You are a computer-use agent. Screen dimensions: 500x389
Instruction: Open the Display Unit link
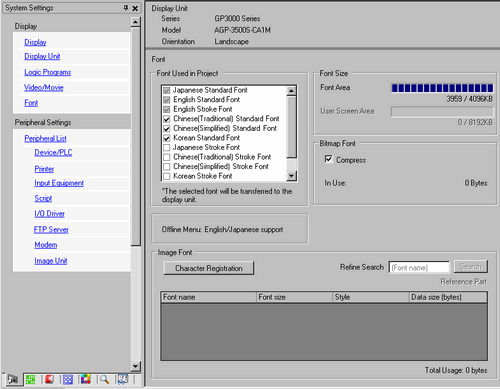click(x=42, y=56)
